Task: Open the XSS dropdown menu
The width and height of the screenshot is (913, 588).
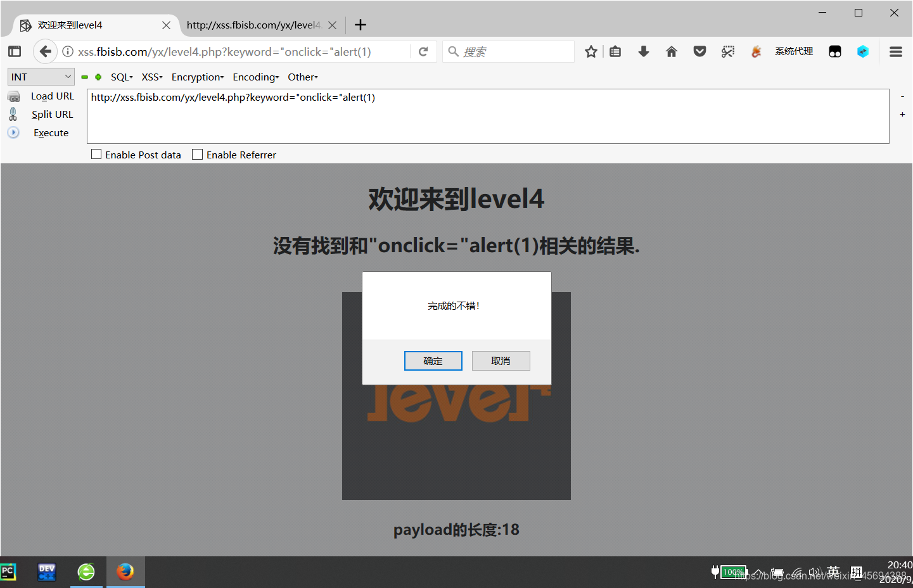Action: [151, 77]
